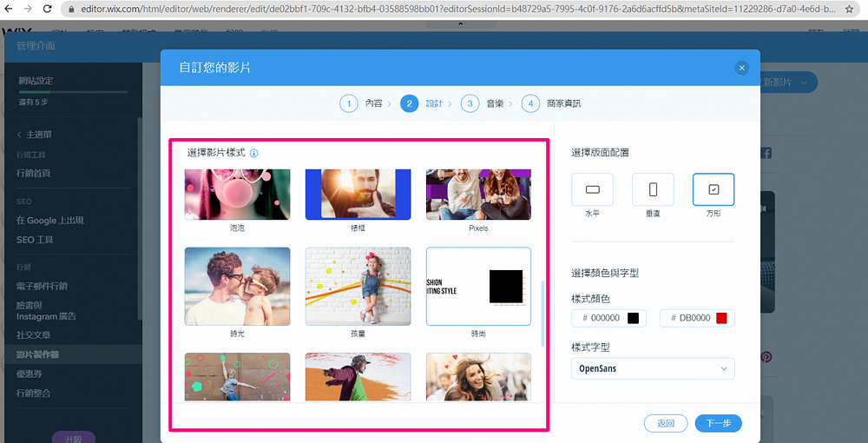Choose the 時光 video style thumbnail
Image resolution: width=868 pixels, height=443 pixels.
coord(238,287)
